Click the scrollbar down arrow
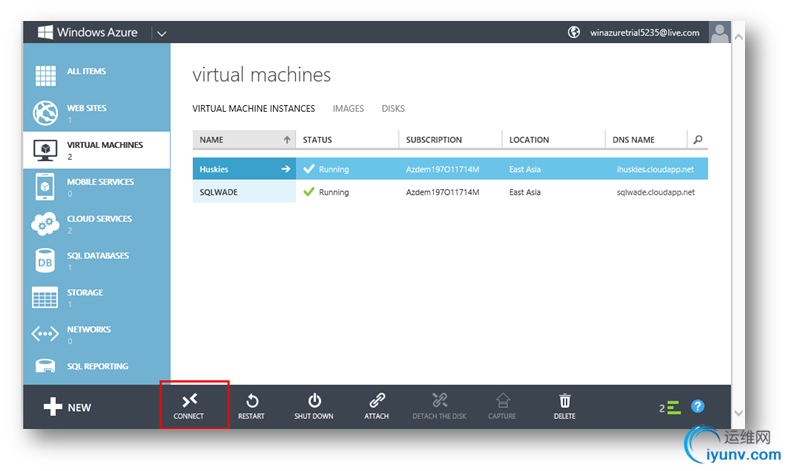This screenshot has height=471, width=787. [x=738, y=413]
